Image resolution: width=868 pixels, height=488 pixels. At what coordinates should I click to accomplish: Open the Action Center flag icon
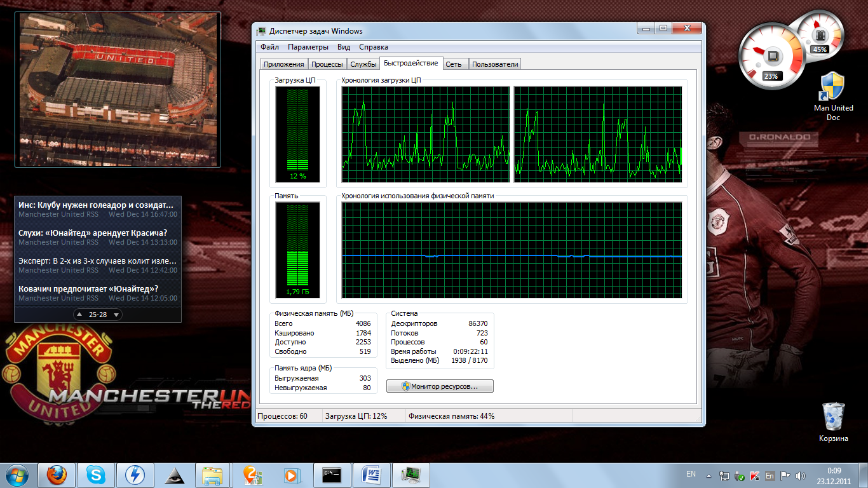click(x=785, y=475)
